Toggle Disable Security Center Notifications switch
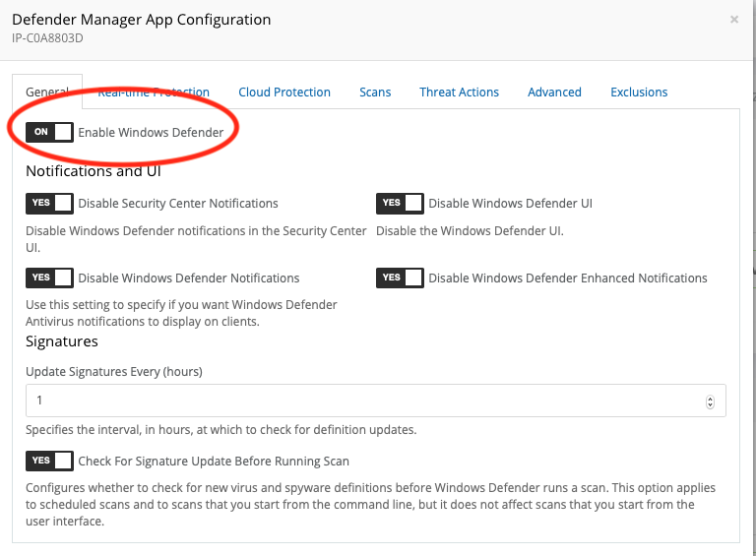The height and width of the screenshot is (556, 756). (49, 204)
